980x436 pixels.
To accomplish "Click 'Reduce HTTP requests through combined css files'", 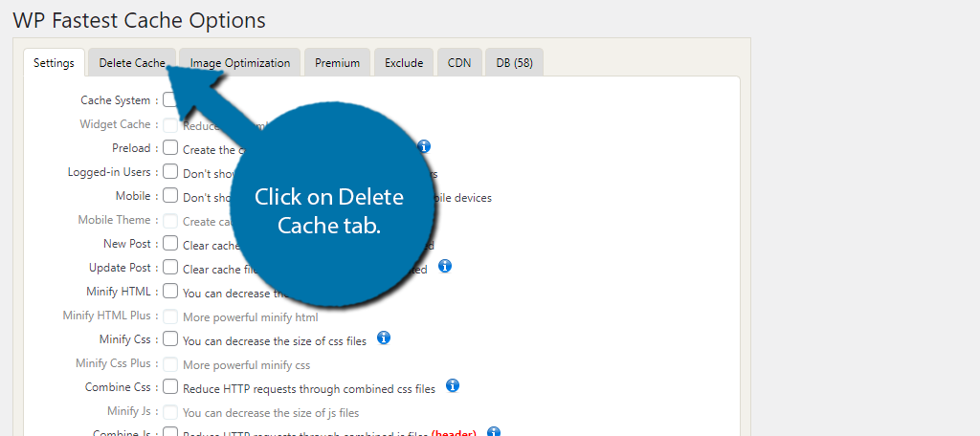I will coord(309,388).
